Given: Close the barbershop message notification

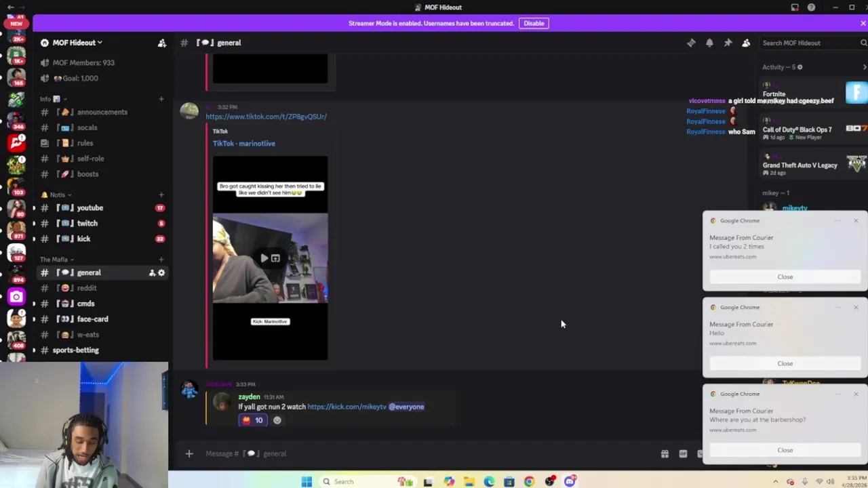Looking at the screenshot, I should pyautogui.click(x=785, y=450).
